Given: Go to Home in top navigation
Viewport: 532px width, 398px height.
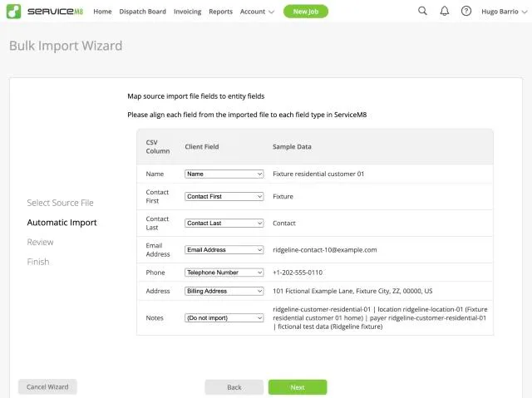Looking at the screenshot, I should pos(102,12).
